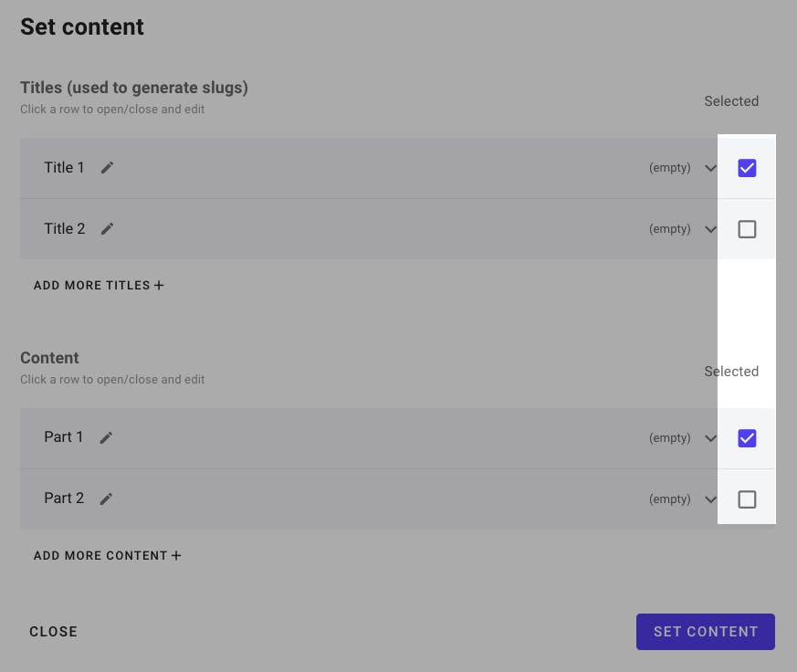Click the chevron icon on the Part 2 row
This screenshot has width=797, height=672.
point(710,499)
